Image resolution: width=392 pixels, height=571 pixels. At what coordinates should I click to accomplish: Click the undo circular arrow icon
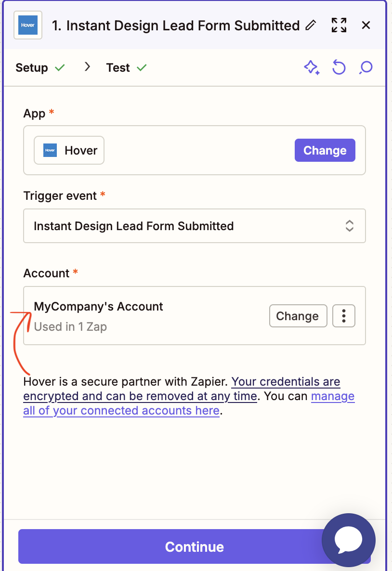click(x=339, y=67)
